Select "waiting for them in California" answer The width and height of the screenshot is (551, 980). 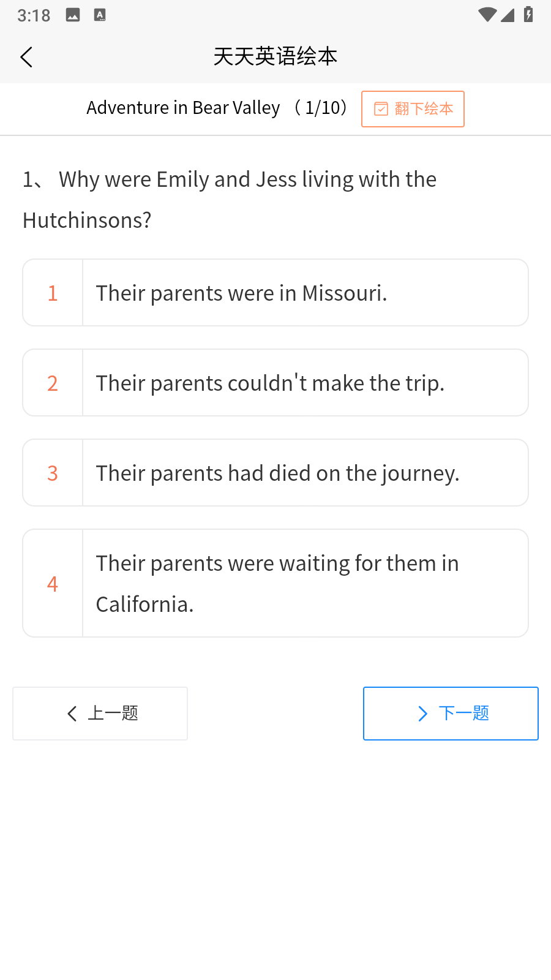click(x=305, y=583)
